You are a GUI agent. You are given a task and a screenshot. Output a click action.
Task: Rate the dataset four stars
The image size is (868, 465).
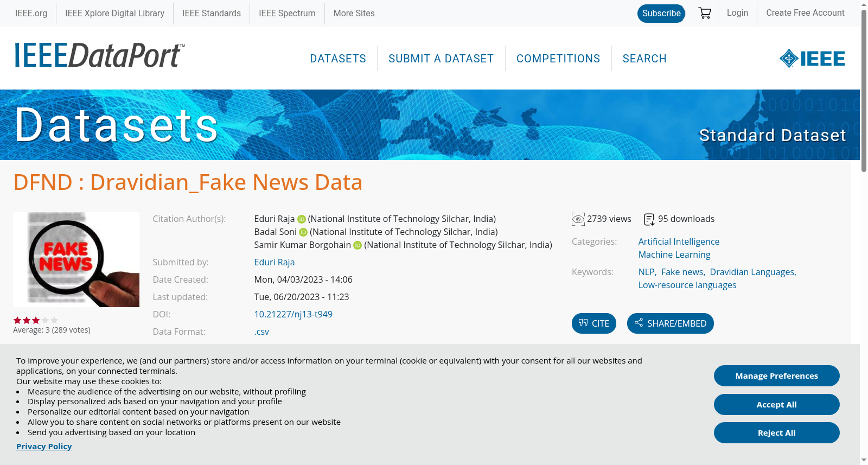tap(45, 320)
